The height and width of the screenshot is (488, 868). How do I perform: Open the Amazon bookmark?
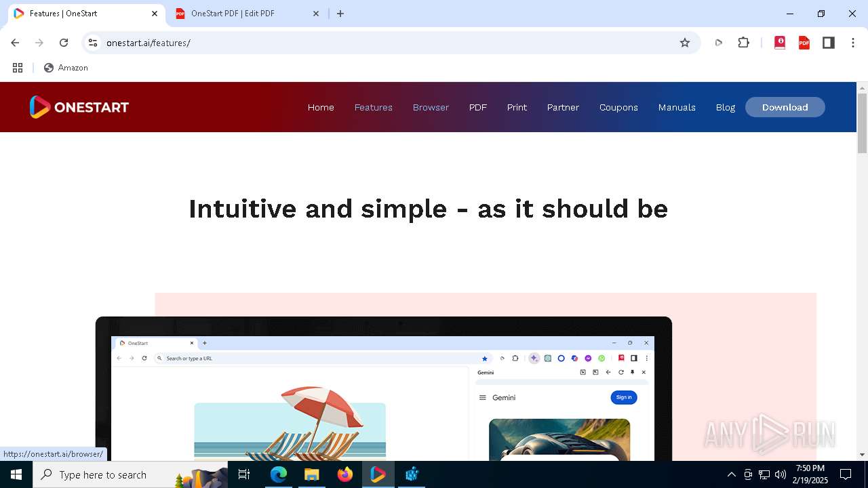[66, 68]
